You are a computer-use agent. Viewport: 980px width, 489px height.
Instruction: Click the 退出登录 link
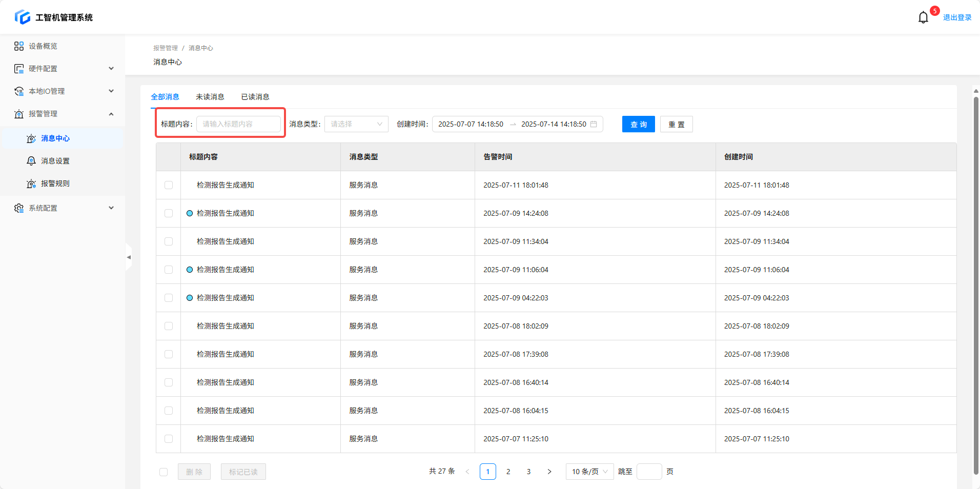pos(957,17)
